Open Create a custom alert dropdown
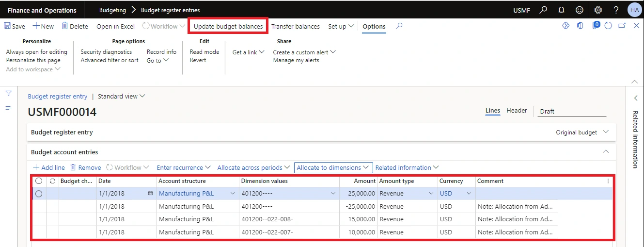Viewport: 644px width, 247px height. point(304,52)
